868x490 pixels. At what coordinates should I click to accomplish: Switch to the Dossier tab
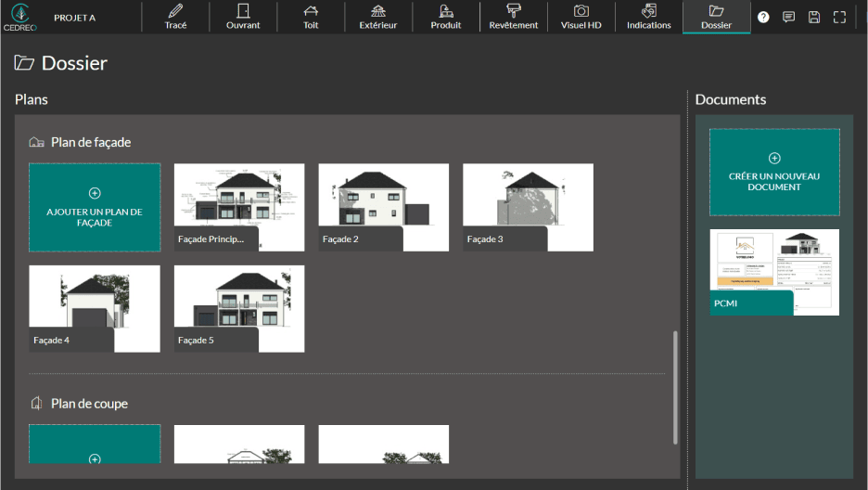tap(716, 17)
